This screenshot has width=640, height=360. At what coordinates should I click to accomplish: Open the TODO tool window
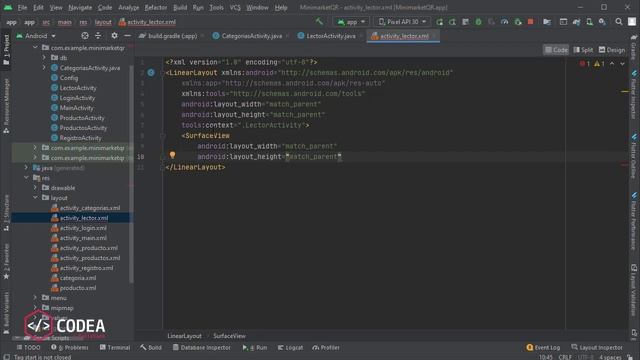(x=28, y=347)
